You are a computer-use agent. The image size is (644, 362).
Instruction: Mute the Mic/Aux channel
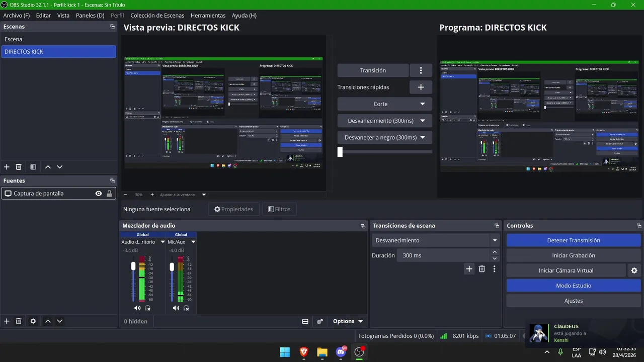click(x=176, y=308)
